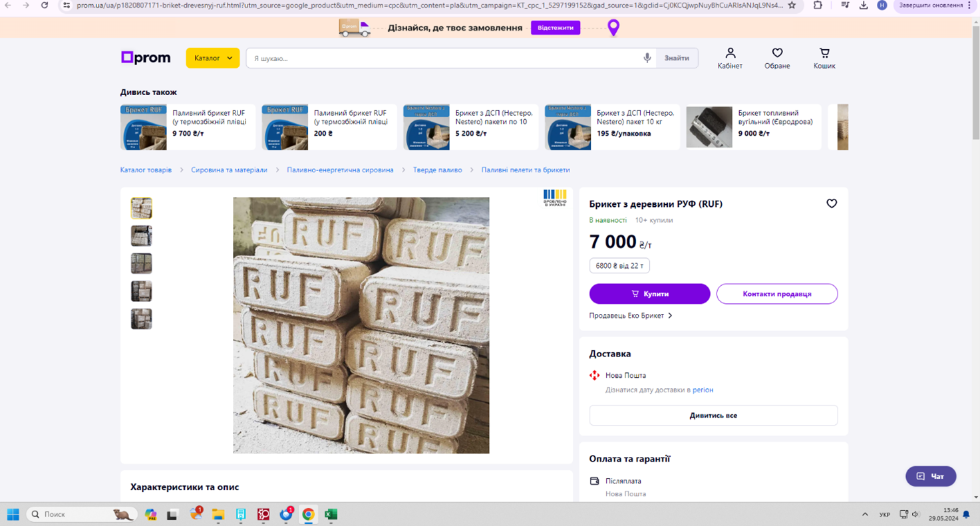
Task: Open Паливний брикет RUF 9 700 ₴/т card
Action: pos(188,127)
